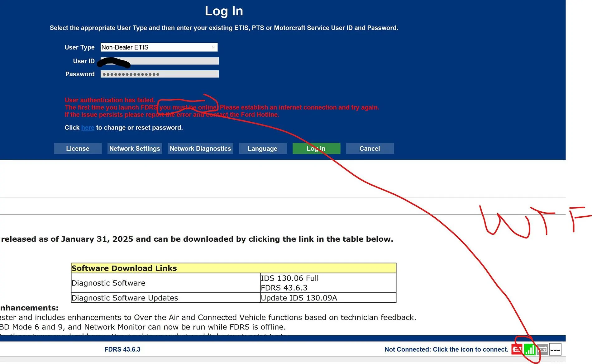The width and height of the screenshot is (592, 364).
Task: Click the green network signal strength icon
Action: pos(530,349)
